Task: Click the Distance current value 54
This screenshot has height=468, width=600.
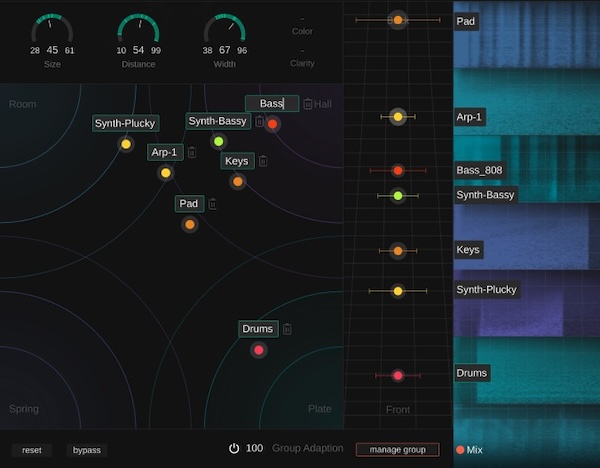Action: 138,50
